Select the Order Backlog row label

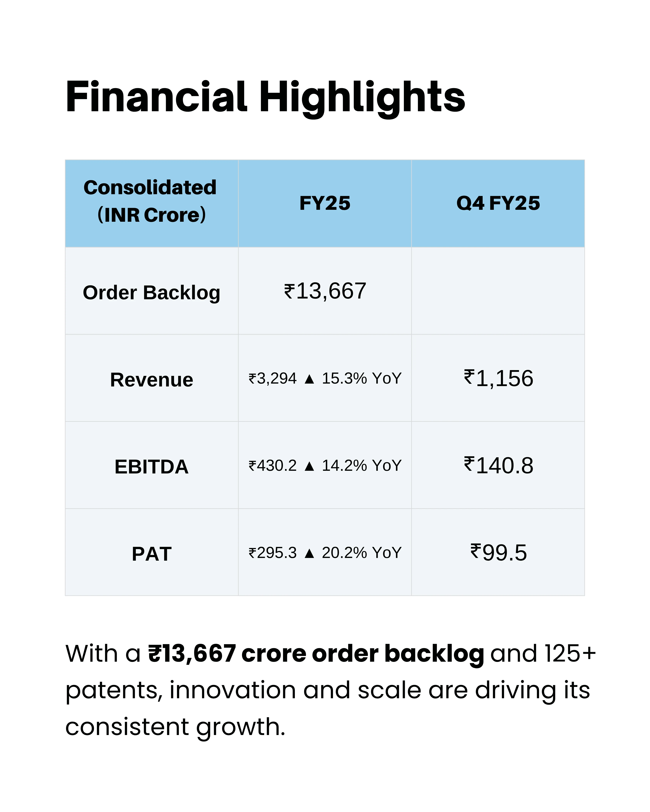pyautogui.click(x=152, y=293)
